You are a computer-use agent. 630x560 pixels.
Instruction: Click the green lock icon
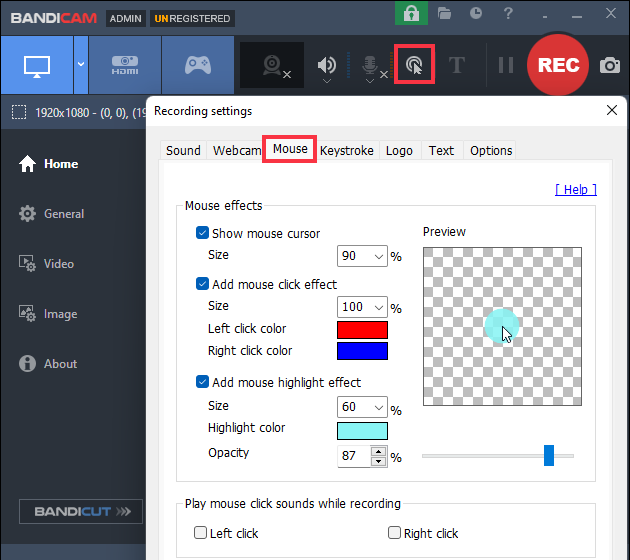tap(411, 13)
